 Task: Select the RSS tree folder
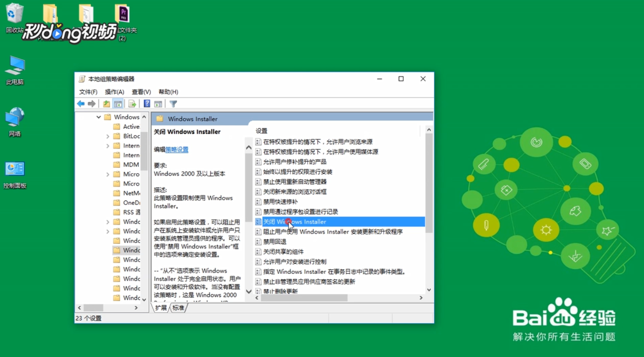click(x=127, y=212)
